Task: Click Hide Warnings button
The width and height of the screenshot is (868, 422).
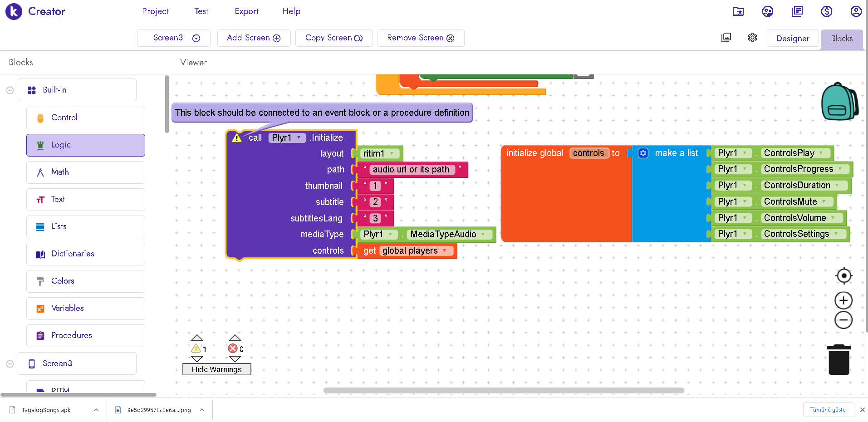Action: coord(216,369)
